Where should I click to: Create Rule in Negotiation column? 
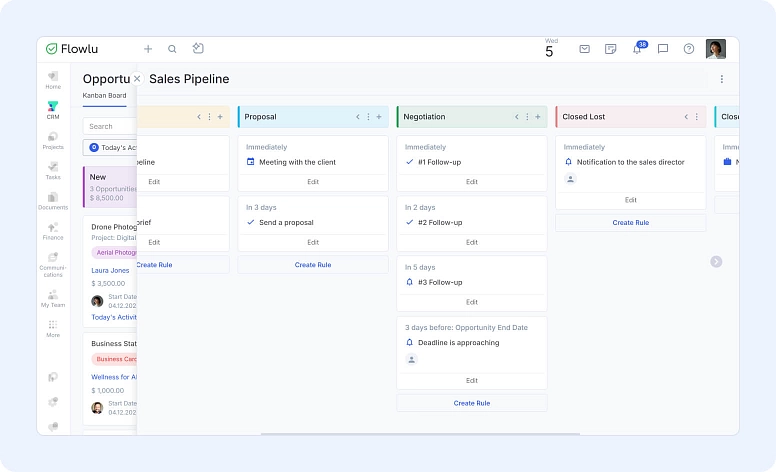click(x=472, y=403)
